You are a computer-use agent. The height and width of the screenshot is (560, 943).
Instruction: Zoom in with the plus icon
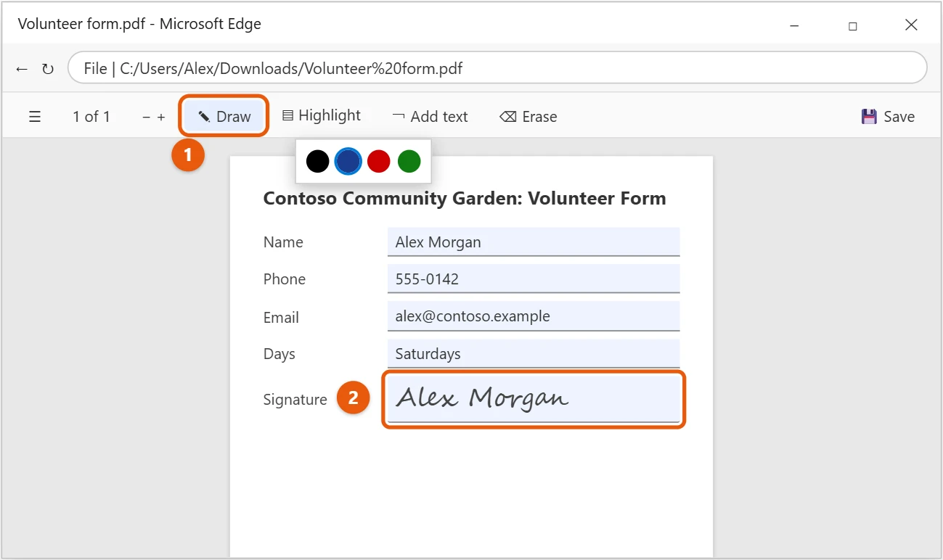(x=161, y=117)
